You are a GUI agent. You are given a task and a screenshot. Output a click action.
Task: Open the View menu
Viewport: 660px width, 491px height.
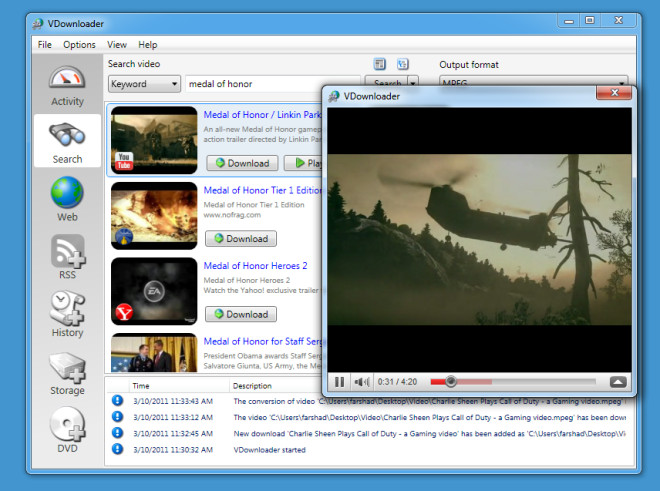117,45
